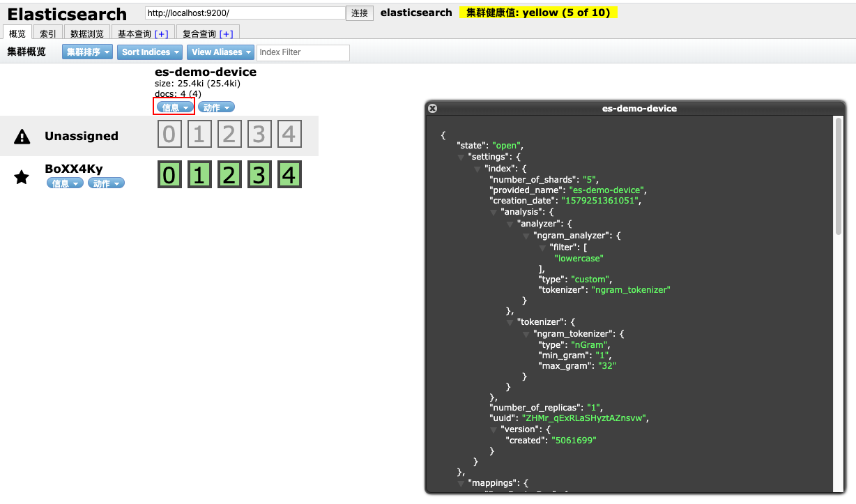856x504 pixels.
Task: Collapse the "tokenizer" object node
Action: point(510,323)
